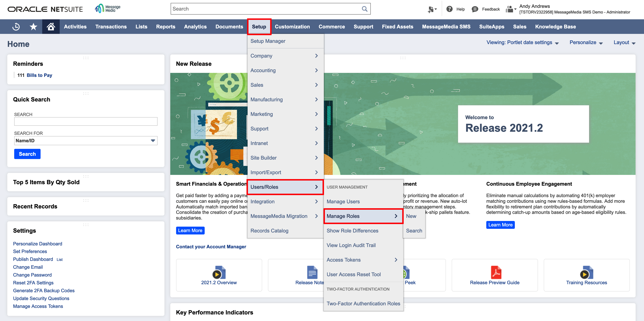Open the recent records clock icon

pos(15,27)
